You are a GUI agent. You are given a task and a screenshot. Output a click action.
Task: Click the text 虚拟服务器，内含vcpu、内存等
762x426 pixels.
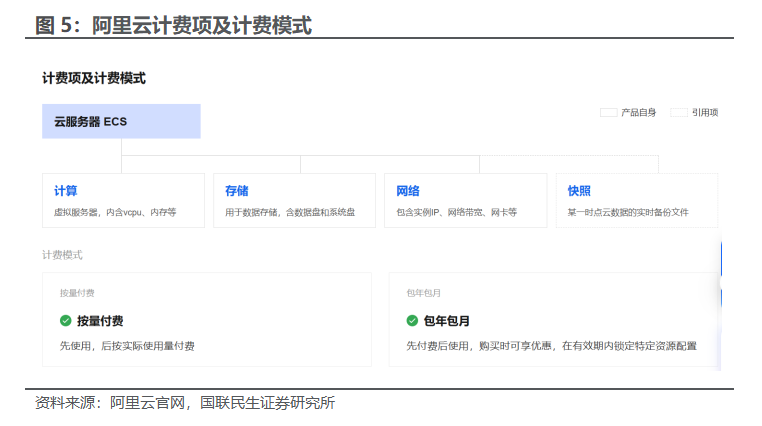point(115,212)
